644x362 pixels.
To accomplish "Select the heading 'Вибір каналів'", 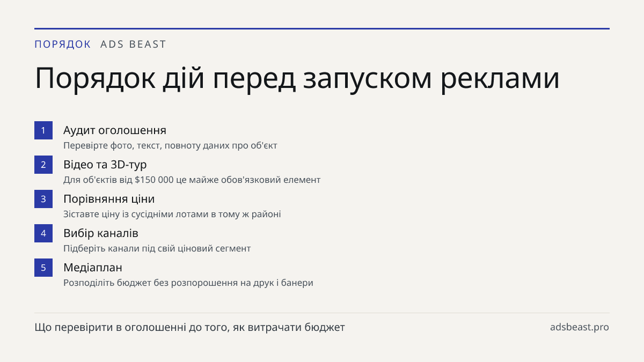I will [101, 233].
